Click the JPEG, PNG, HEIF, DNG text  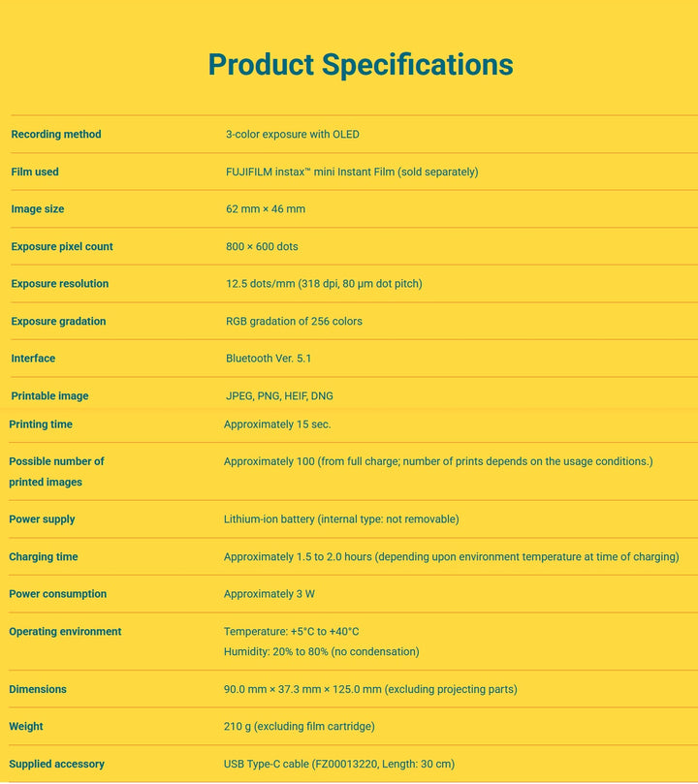(x=279, y=396)
